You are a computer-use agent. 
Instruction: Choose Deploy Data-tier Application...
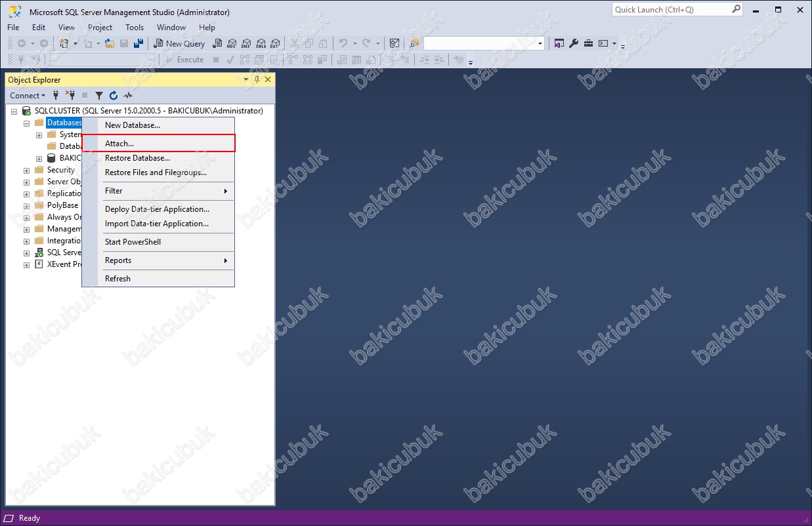point(158,209)
